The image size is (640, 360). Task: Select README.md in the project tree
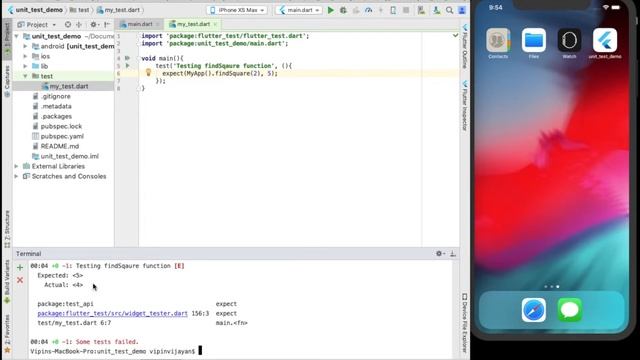coord(64,146)
